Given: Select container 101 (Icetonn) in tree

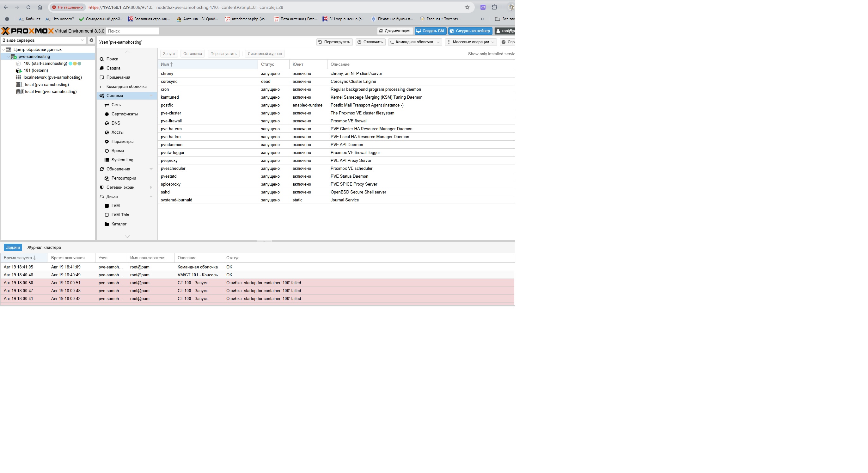Looking at the screenshot, I should pyautogui.click(x=36, y=71).
